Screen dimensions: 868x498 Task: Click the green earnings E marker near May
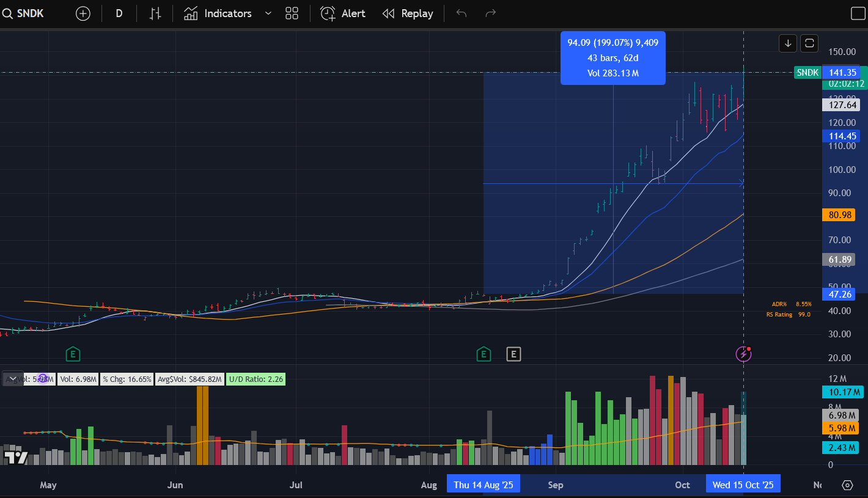tap(73, 353)
